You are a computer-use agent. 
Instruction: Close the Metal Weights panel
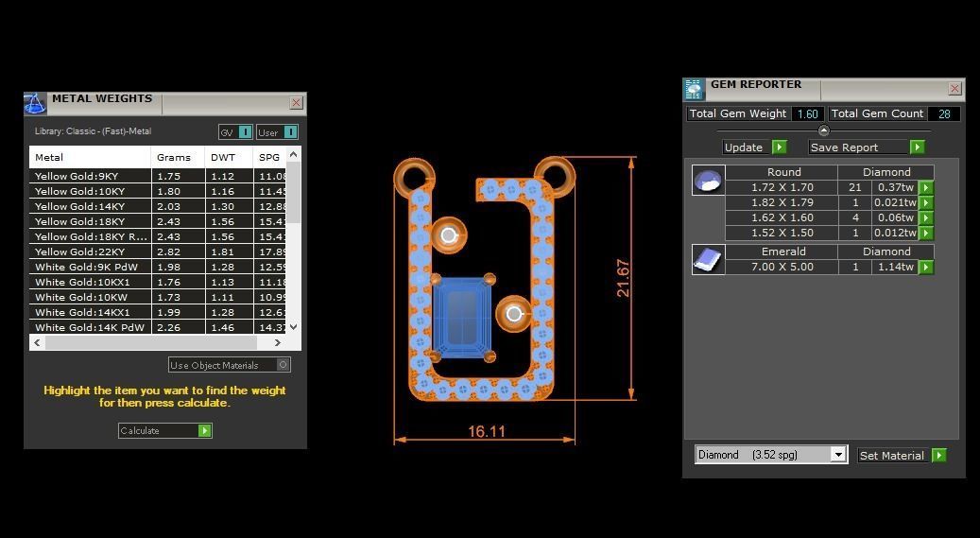pyautogui.click(x=296, y=103)
